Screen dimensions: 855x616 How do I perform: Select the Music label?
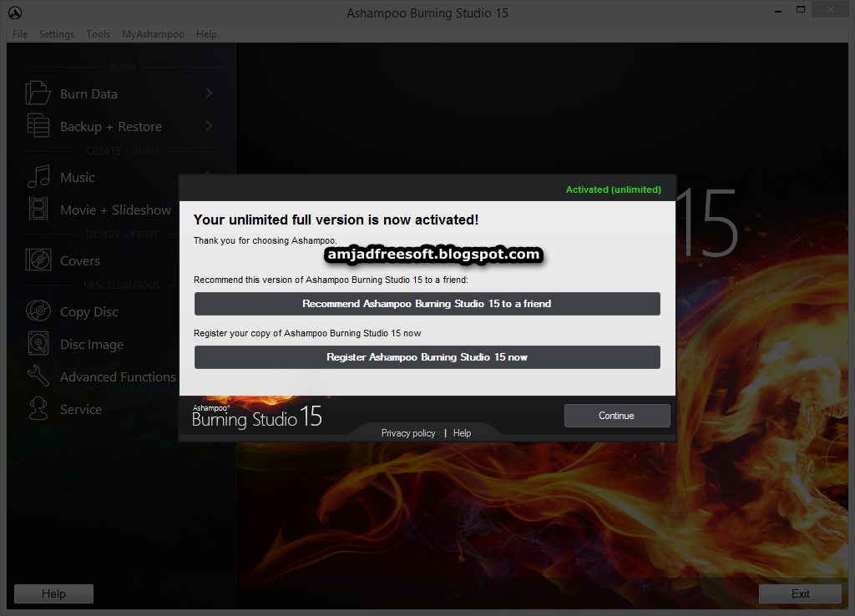pyautogui.click(x=78, y=177)
